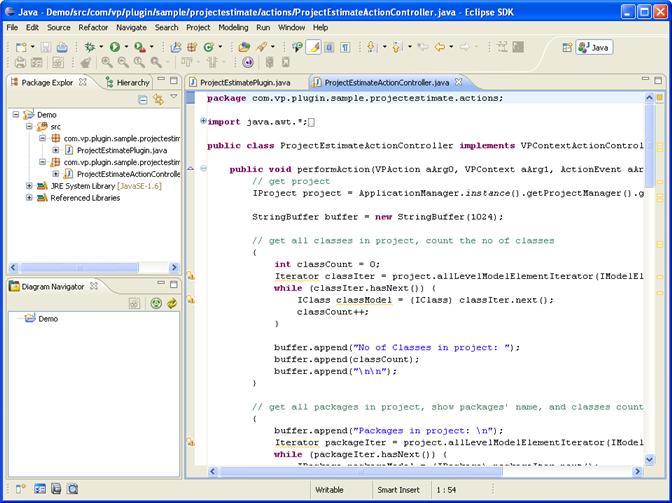Click the New Java Class icon
The height and width of the screenshot is (503, 672).
pos(209,47)
